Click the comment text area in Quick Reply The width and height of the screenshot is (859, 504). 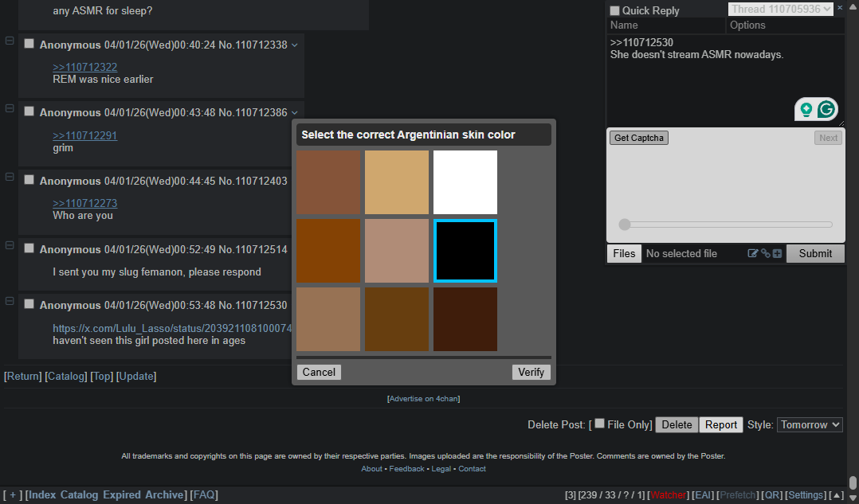725,80
